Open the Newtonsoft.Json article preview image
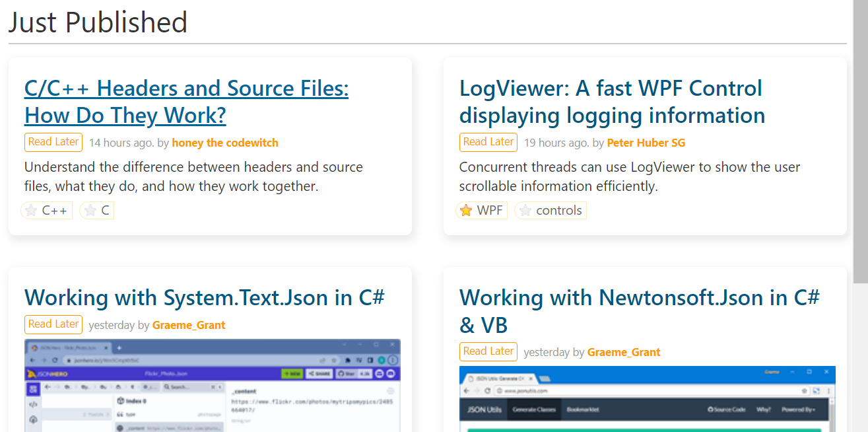Viewport: 868px width, 432px height. click(648, 399)
